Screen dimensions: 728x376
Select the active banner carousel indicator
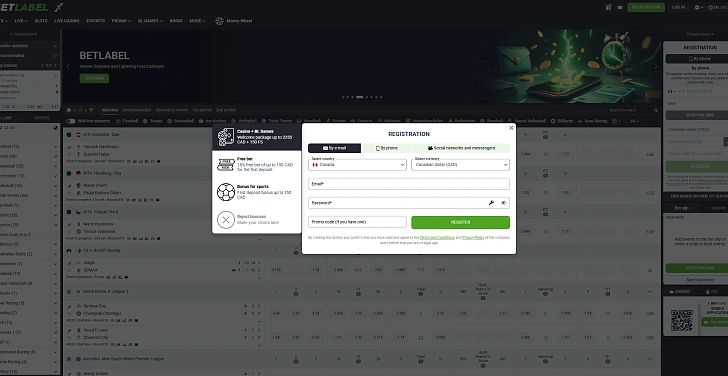coord(359,97)
